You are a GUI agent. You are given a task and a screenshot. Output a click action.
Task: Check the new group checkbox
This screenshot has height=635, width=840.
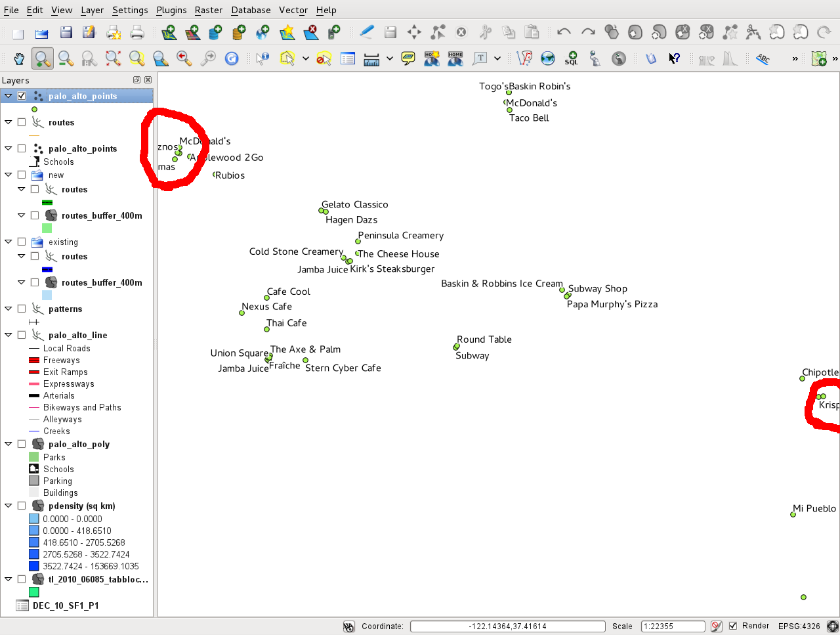[22, 175]
